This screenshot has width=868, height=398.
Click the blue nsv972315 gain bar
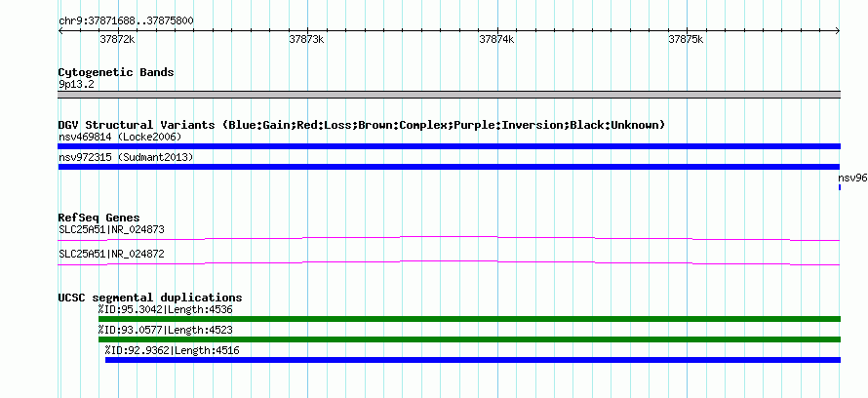point(449,167)
